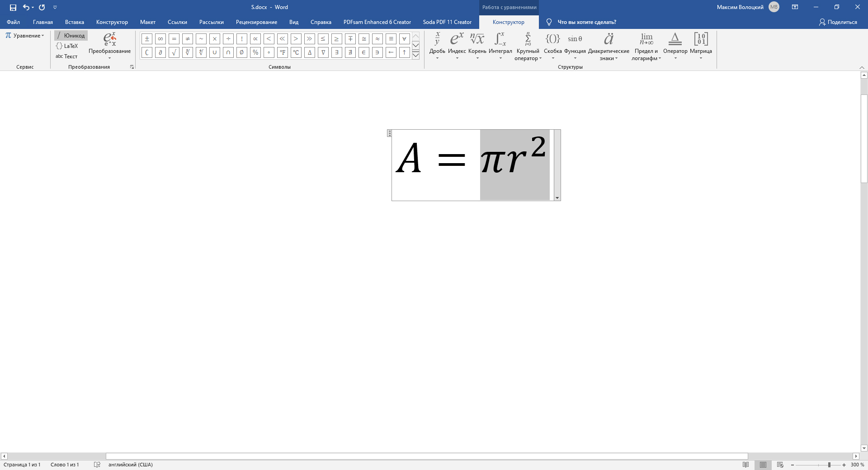Open the Оператор structure gallery
Image resolution: width=868 pixels, height=470 pixels.
tap(675, 46)
